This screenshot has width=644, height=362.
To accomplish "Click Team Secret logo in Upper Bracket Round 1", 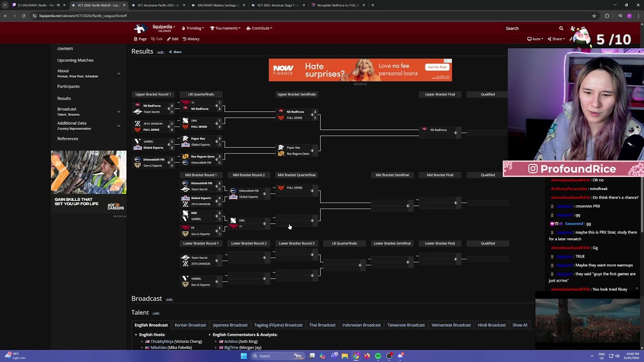I will point(137,112).
